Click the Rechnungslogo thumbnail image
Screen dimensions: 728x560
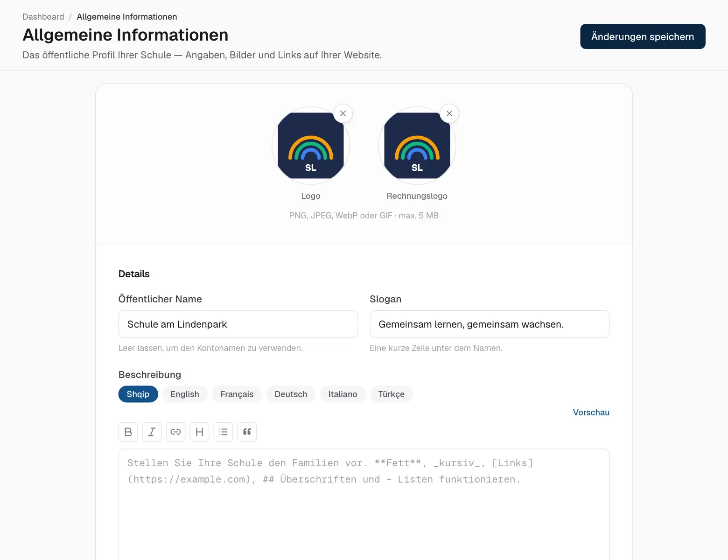point(417,146)
